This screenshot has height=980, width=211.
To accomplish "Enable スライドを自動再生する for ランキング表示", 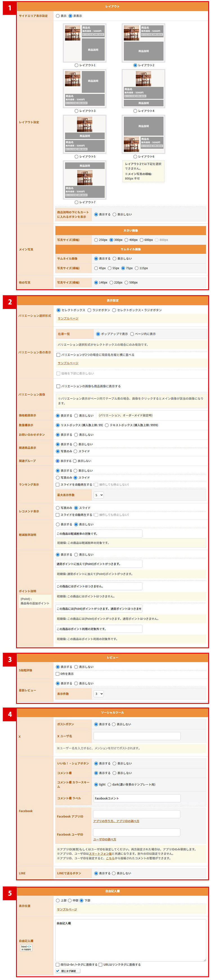I will coord(57,485).
